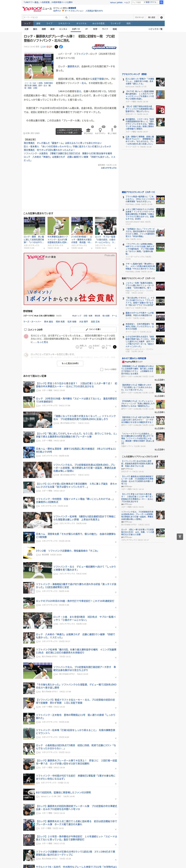Open the みんなの意見 tab

pyautogui.click(x=98, y=24)
